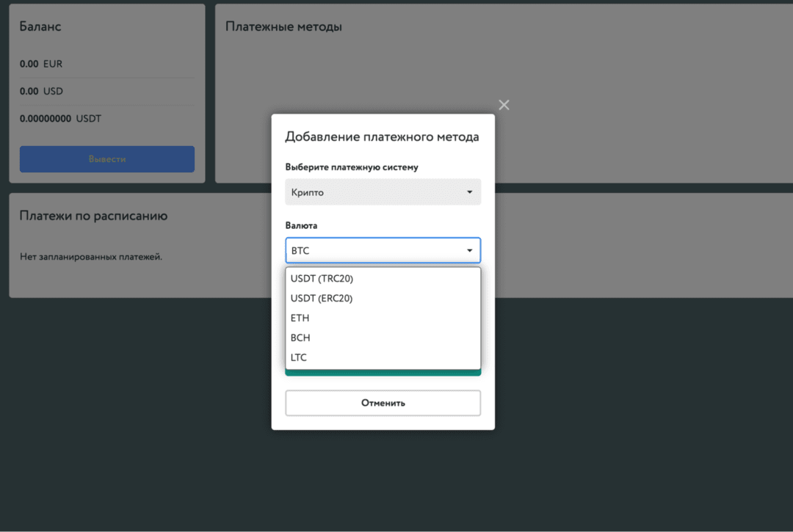Pick ETH from the currency options
Image resolution: width=793 pixels, height=532 pixels.
[300, 318]
